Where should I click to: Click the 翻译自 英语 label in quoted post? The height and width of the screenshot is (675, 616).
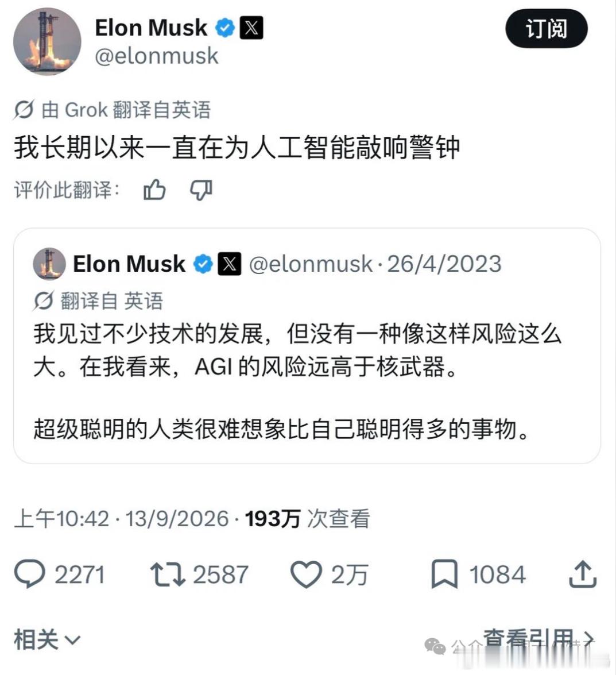[x=112, y=300]
